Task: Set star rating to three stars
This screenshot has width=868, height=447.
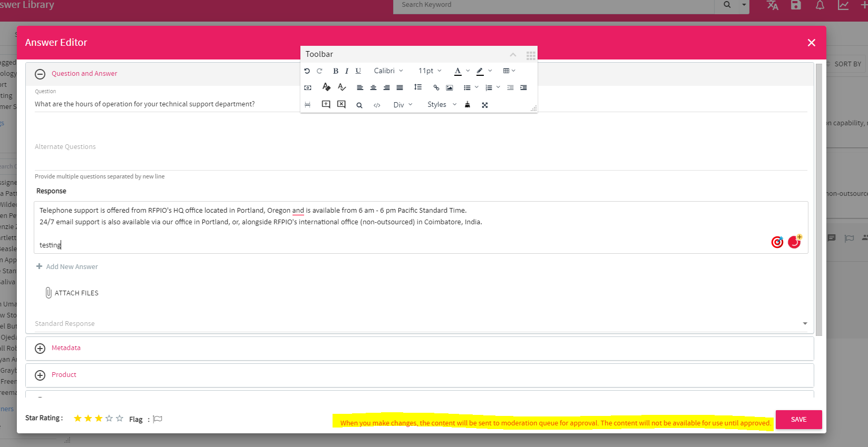Action: pyautogui.click(x=99, y=419)
